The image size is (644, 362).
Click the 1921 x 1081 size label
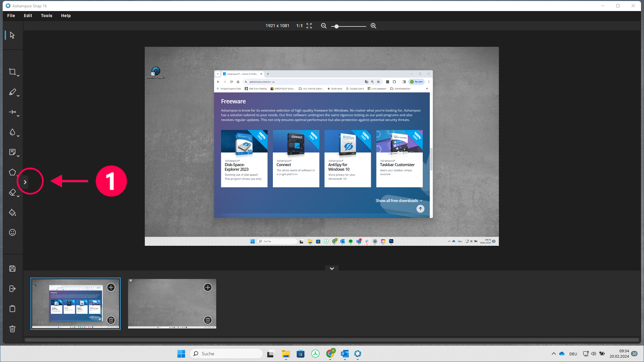pos(277,26)
